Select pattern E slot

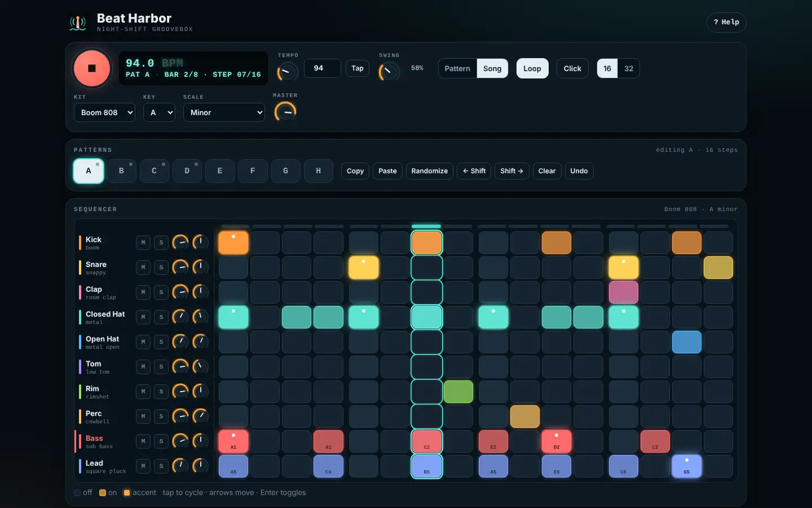click(x=220, y=171)
